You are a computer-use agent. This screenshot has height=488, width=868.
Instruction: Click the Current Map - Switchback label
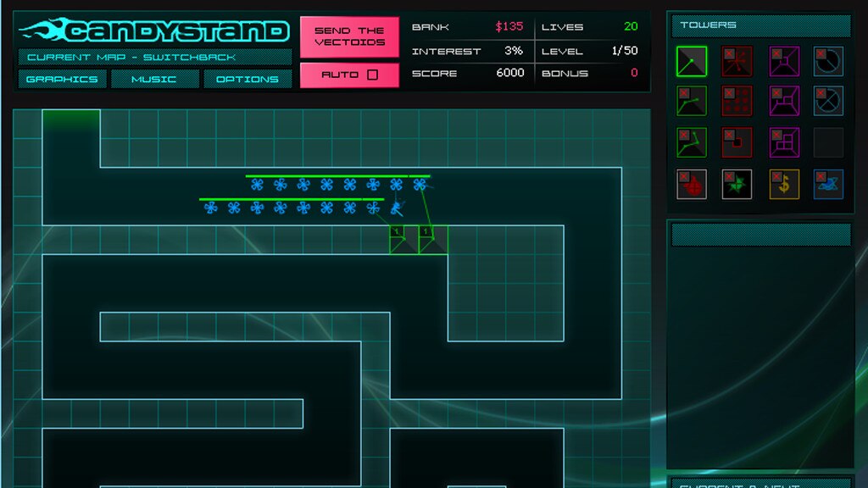coord(154,57)
